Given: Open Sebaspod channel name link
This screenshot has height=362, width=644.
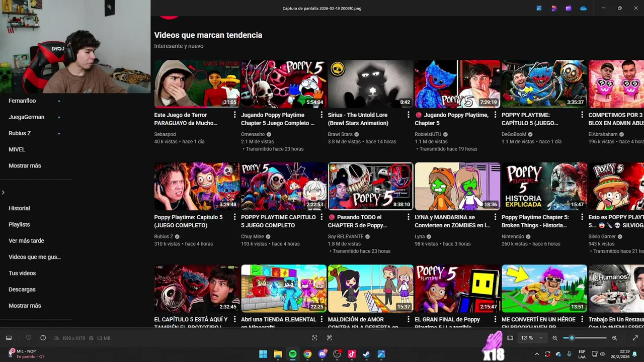Looking at the screenshot, I should (165, 135).
